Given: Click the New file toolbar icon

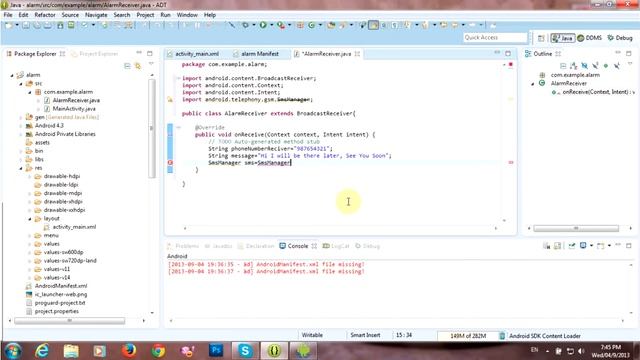Looking at the screenshot, I should pyautogui.click(x=8, y=25).
